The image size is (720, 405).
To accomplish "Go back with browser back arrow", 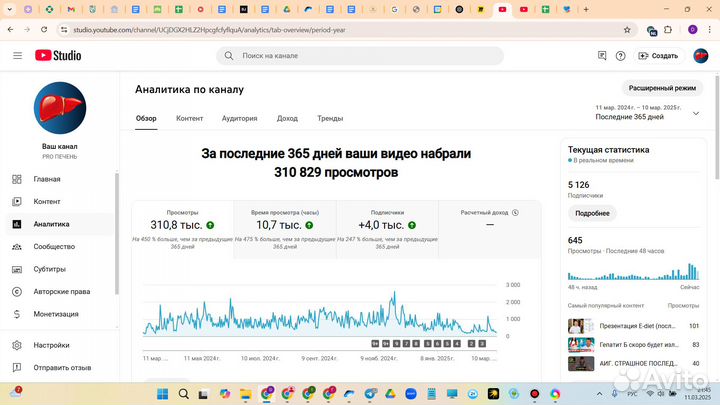I will 11,30.
